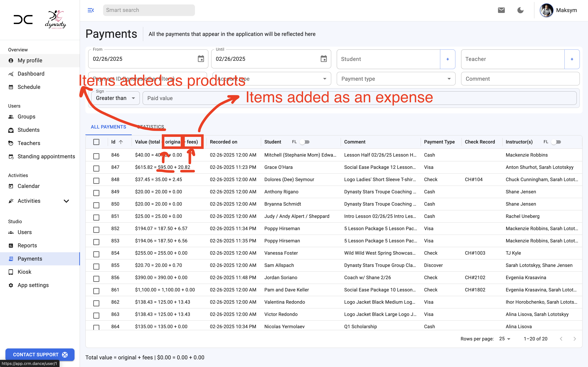The height and width of the screenshot is (367, 588).
Task: Focus the Paid value field
Action: (x=360, y=98)
